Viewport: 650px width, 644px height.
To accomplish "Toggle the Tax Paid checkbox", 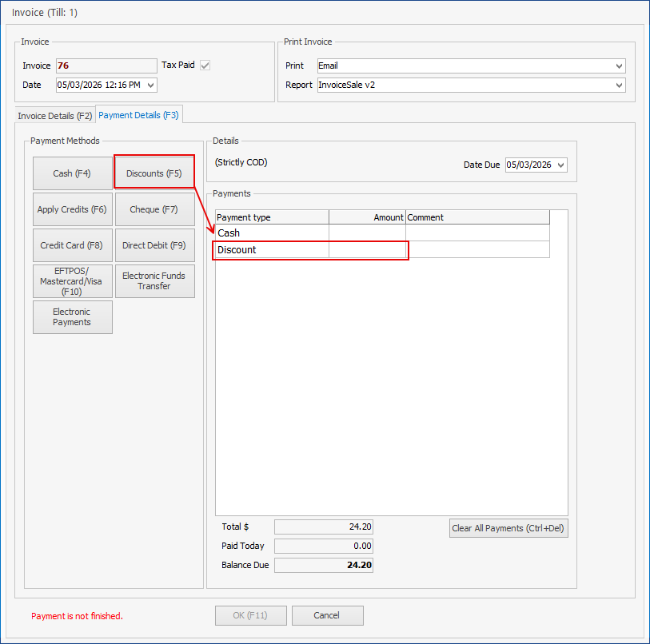I will (x=205, y=65).
